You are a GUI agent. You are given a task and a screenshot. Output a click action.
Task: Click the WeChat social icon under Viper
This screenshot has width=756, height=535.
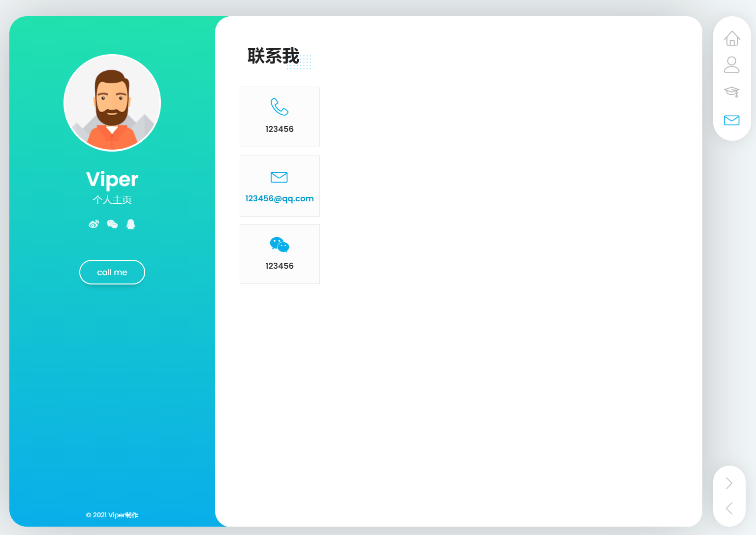point(112,224)
